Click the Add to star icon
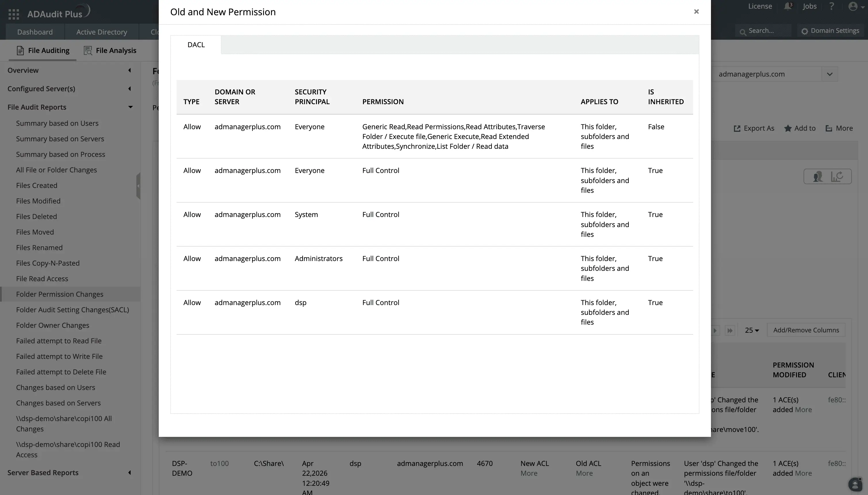This screenshot has height=495, width=868. click(788, 128)
